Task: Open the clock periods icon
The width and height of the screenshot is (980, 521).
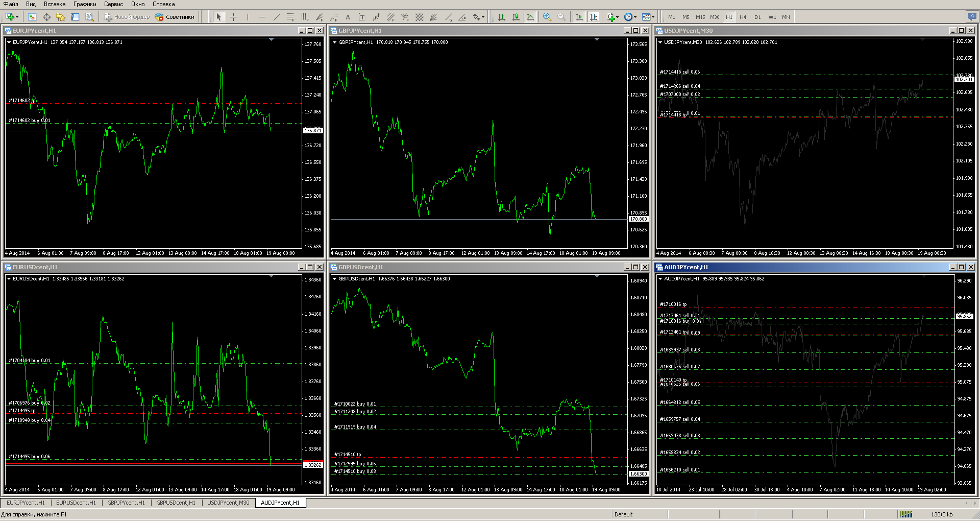Action: click(x=629, y=17)
